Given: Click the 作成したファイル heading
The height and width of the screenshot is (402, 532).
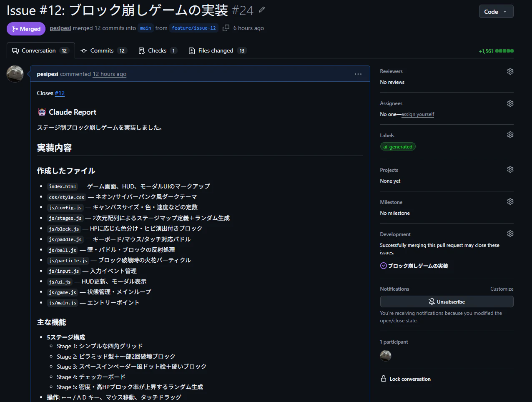Looking at the screenshot, I should click(x=66, y=171).
